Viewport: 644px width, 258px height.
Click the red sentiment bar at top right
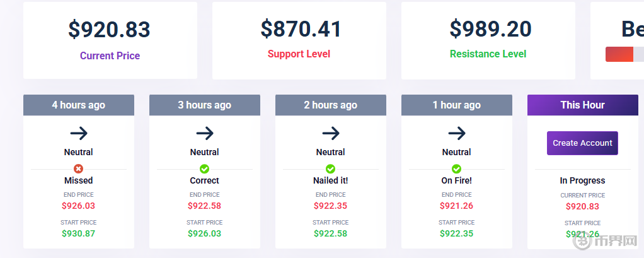tap(620, 54)
